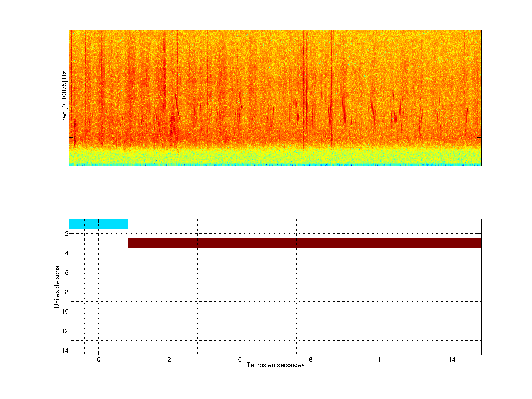Click y-axis tick label 4
Image resolution: width=532 pixels, height=399 pixels.
(67, 253)
